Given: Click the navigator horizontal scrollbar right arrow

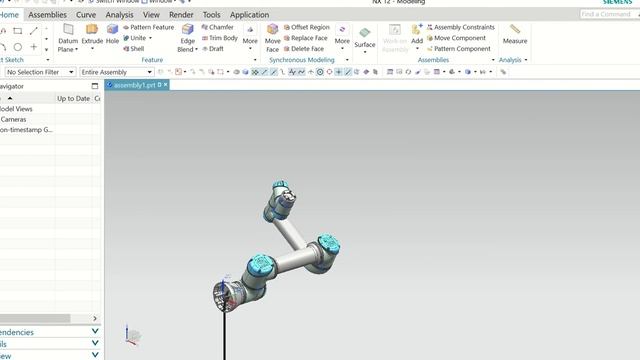Looking at the screenshot, I should [95, 318].
